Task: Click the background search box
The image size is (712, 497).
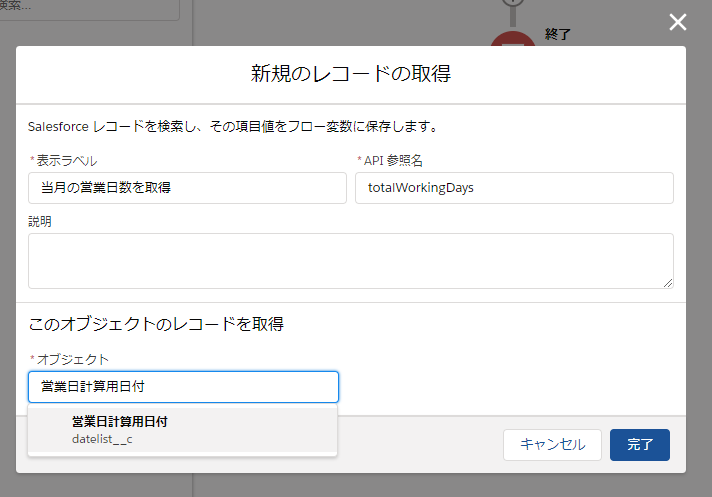Action: [90, 9]
